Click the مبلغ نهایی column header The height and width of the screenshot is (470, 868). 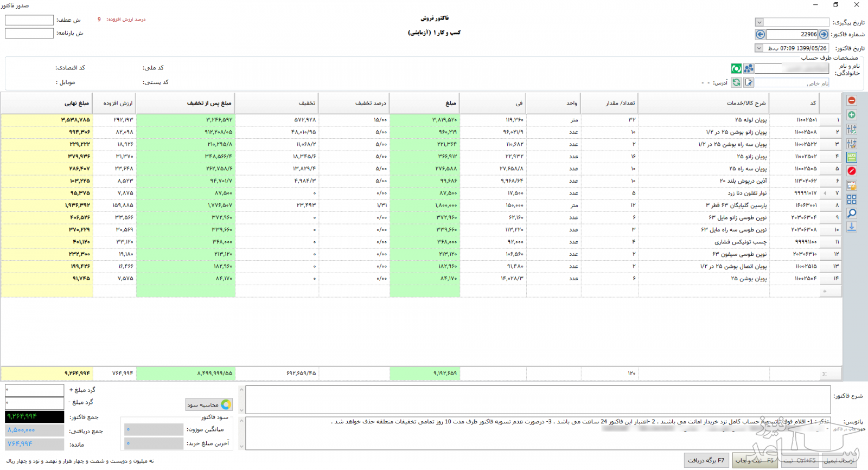click(x=47, y=103)
